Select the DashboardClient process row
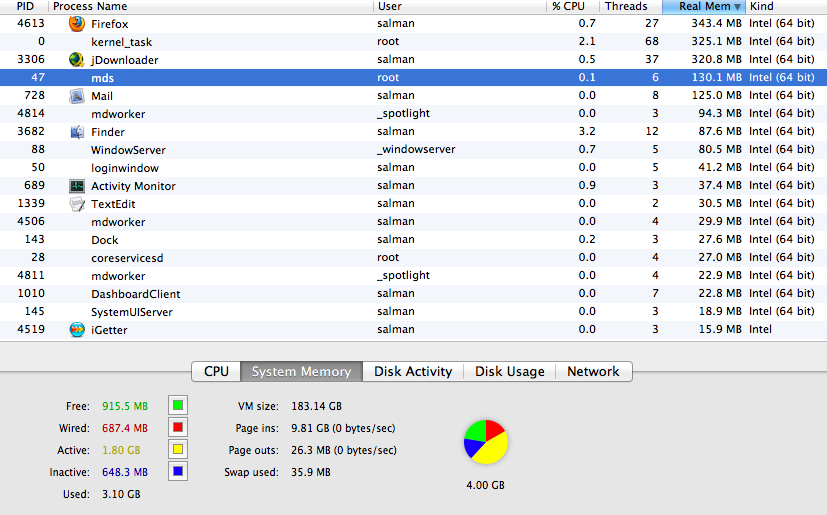 pyautogui.click(x=414, y=294)
